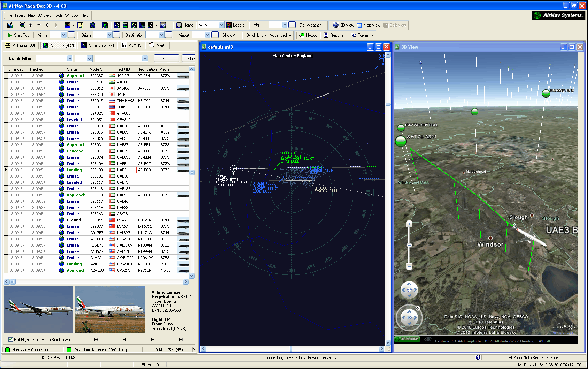Open the KJFK airport dropdown
Image resolution: width=588 pixels, height=369 pixels.
221,25
